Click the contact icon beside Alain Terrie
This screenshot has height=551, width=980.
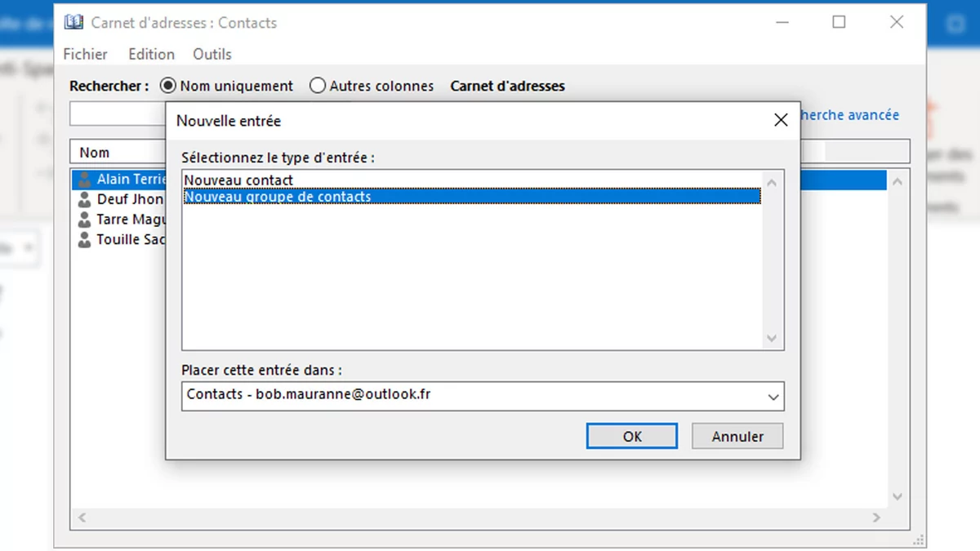click(x=84, y=179)
